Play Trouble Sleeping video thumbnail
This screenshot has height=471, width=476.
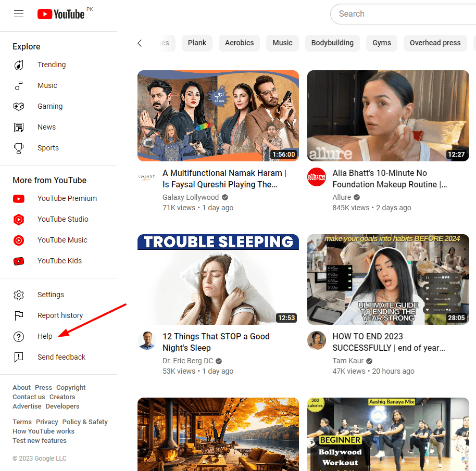[218, 279]
